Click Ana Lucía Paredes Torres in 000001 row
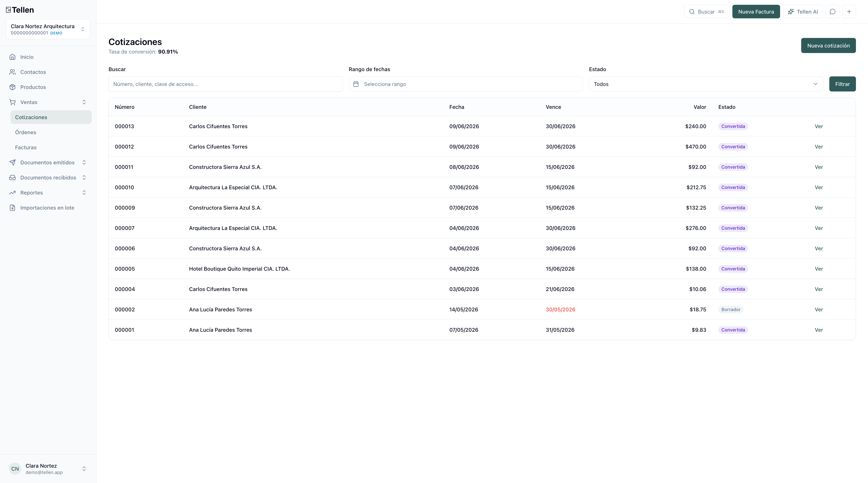This screenshot has width=868, height=483. 220,330
